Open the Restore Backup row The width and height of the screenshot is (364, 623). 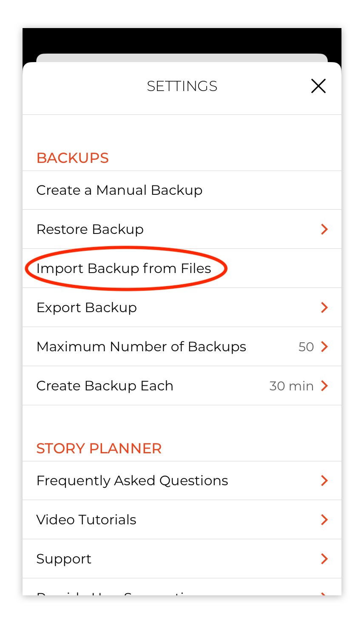(x=182, y=229)
